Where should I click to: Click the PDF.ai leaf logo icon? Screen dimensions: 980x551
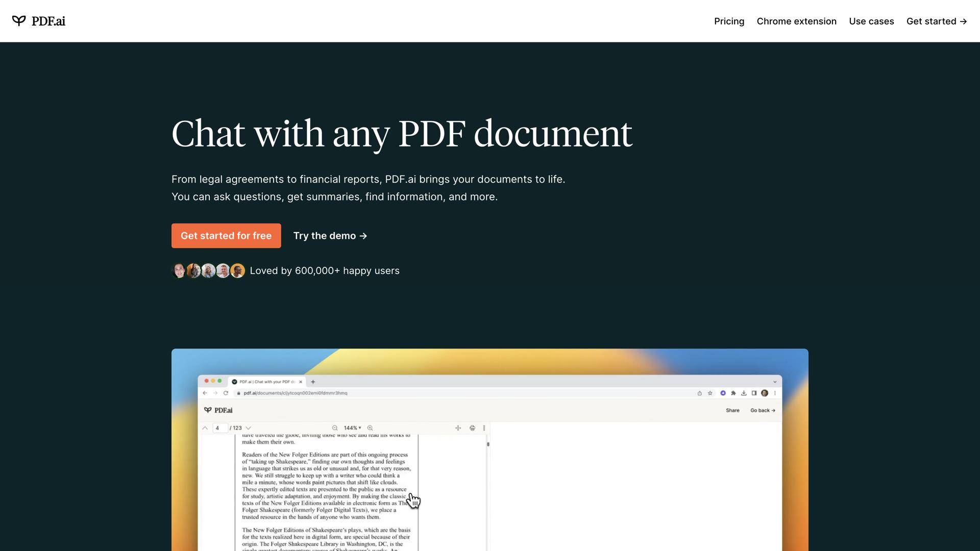pyautogui.click(x=19, y=21)
